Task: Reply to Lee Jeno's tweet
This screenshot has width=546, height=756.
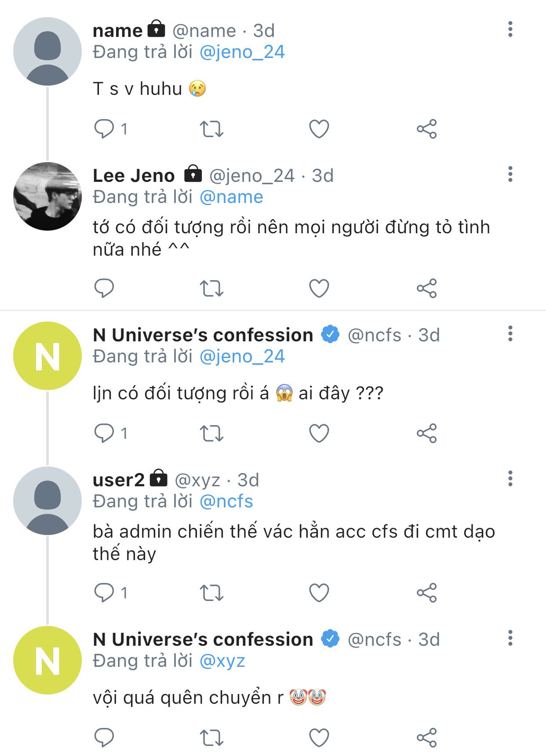Action: click(x=104, y=289)
